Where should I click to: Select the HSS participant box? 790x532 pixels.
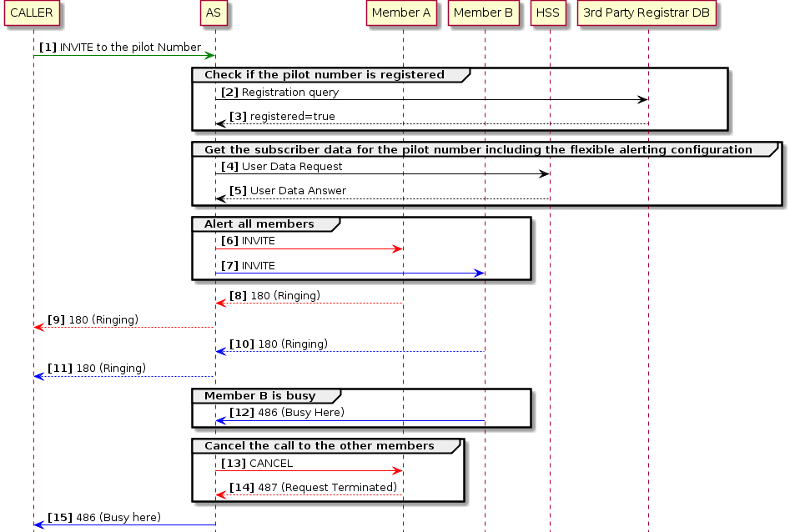tap(548, 13)
